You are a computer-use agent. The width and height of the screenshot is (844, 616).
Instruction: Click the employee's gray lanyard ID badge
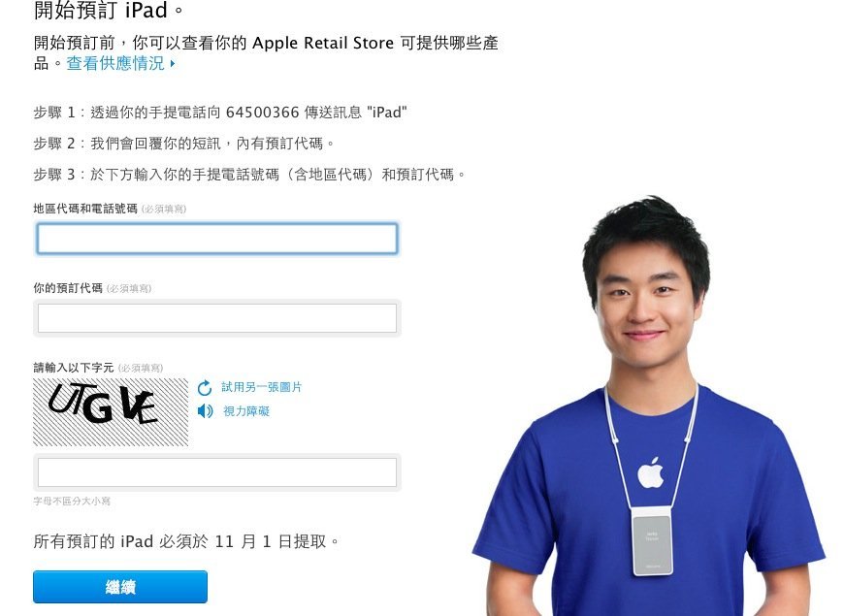point(652,541)
